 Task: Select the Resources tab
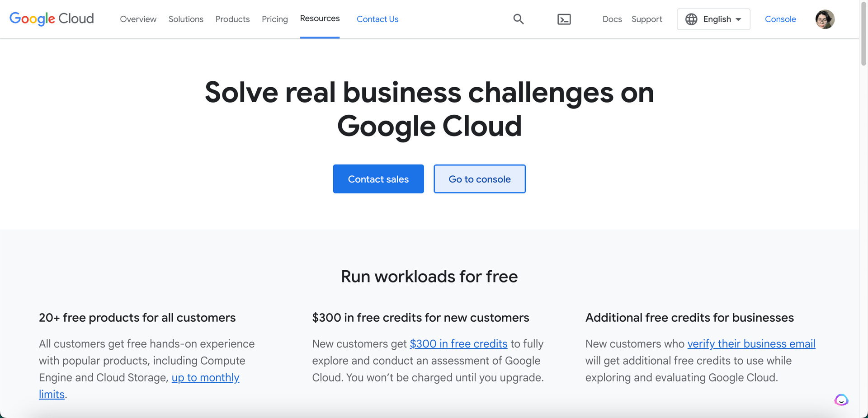(x=320, y=19)
